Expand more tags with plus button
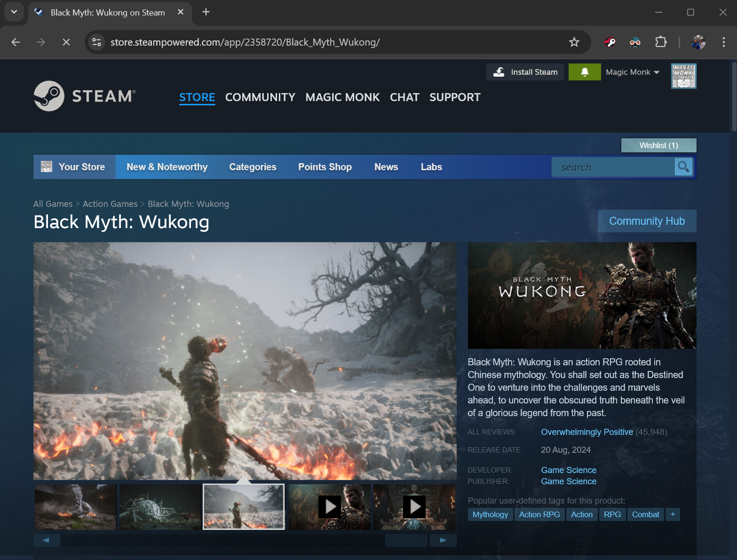Viewport: 737px width, 560px height. (673, 514)
